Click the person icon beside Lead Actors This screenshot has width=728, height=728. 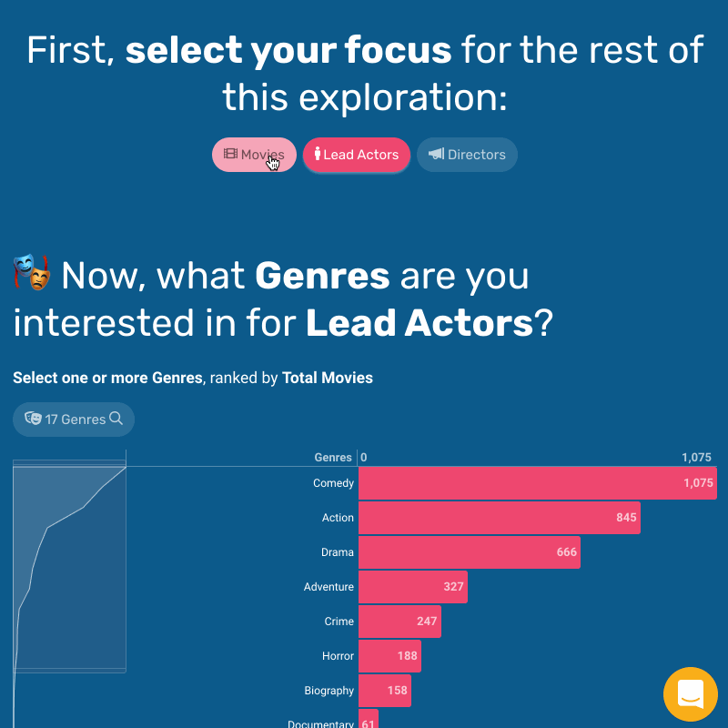(x=318, y=155)
